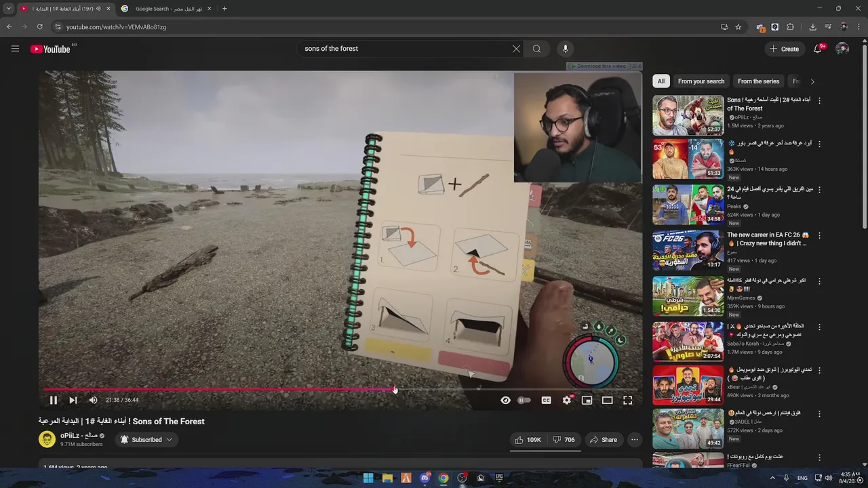The width and height of the screenshot is (868, 488).
Task: Select the All filter chip
Action: pos(661,81)
